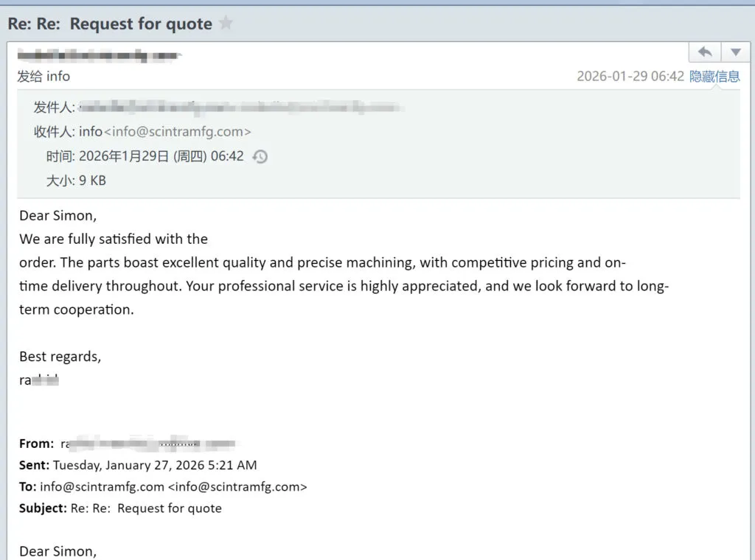This screenshot has height=560, width=755.
Task: Click the Best regards closing line
Action: 60,357
